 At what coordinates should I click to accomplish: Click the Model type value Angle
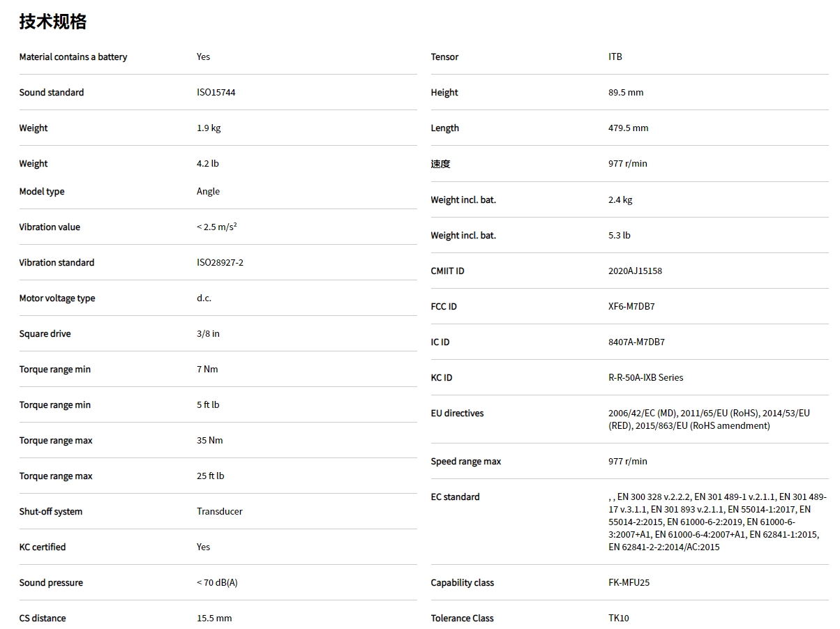[208, 192]
